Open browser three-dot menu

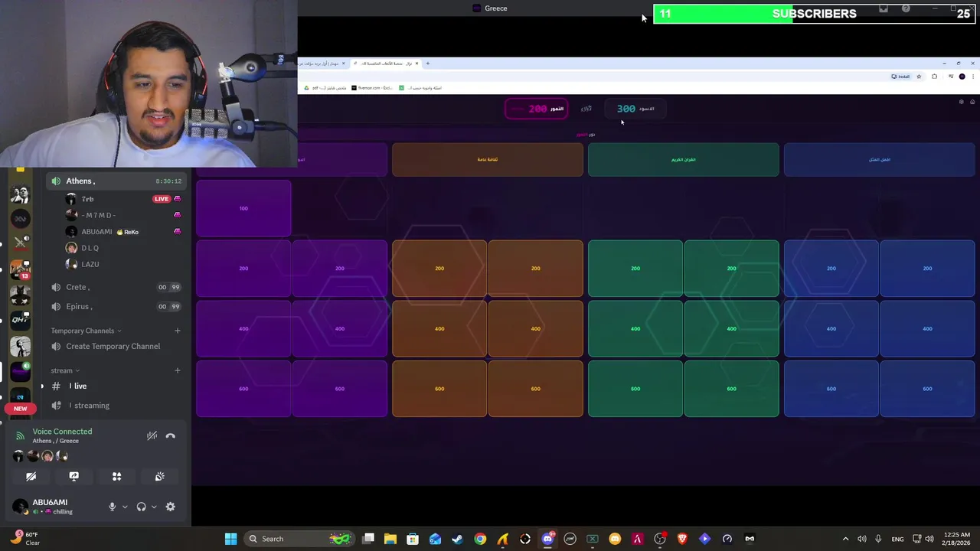[x=973, y=77]
